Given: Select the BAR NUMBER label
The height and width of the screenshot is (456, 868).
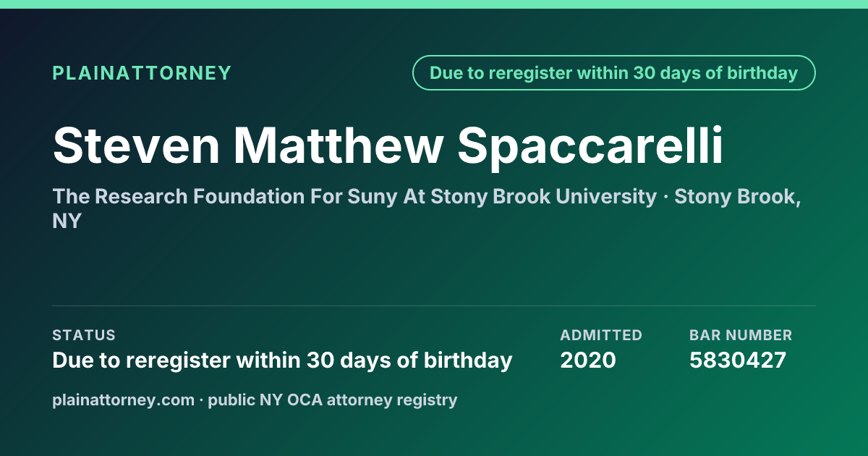Looking at the screenshot, I should (x=741, y=335).
